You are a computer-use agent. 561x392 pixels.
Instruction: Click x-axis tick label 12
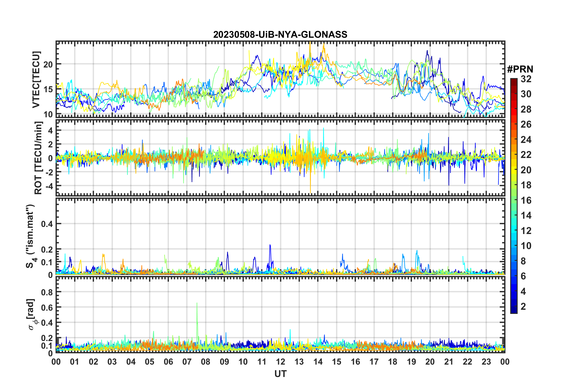tap(280, 362)
